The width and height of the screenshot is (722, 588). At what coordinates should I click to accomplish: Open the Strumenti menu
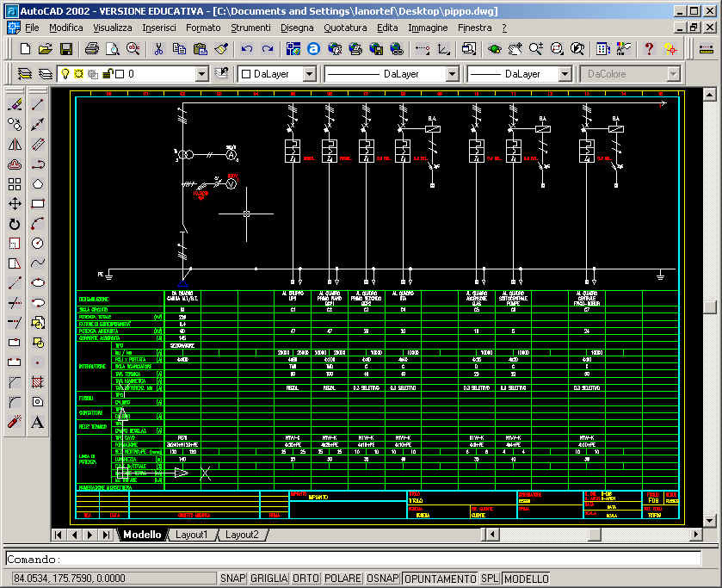point(250,28)
